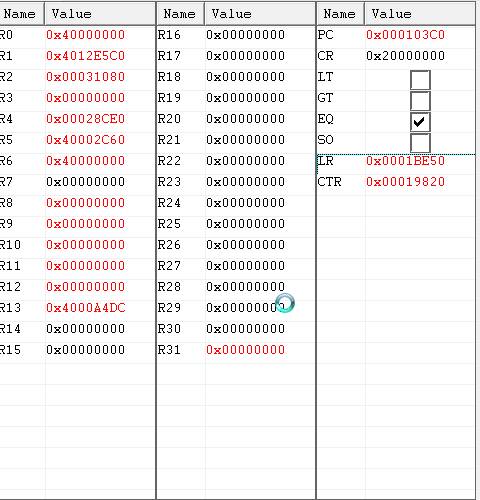
Task: Click the R22 register name
Action: 169,161
